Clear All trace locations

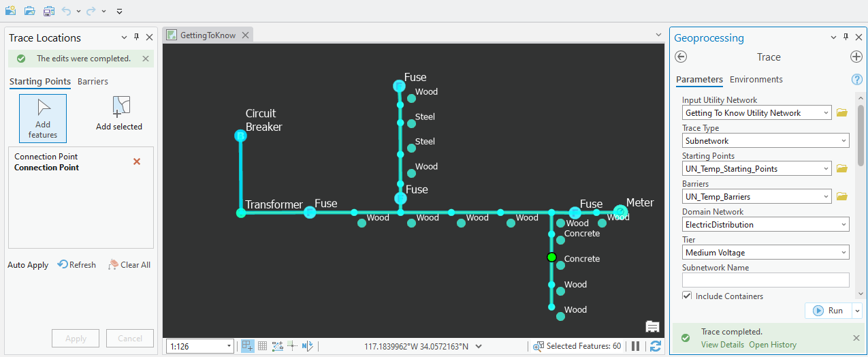pos(129,265)
